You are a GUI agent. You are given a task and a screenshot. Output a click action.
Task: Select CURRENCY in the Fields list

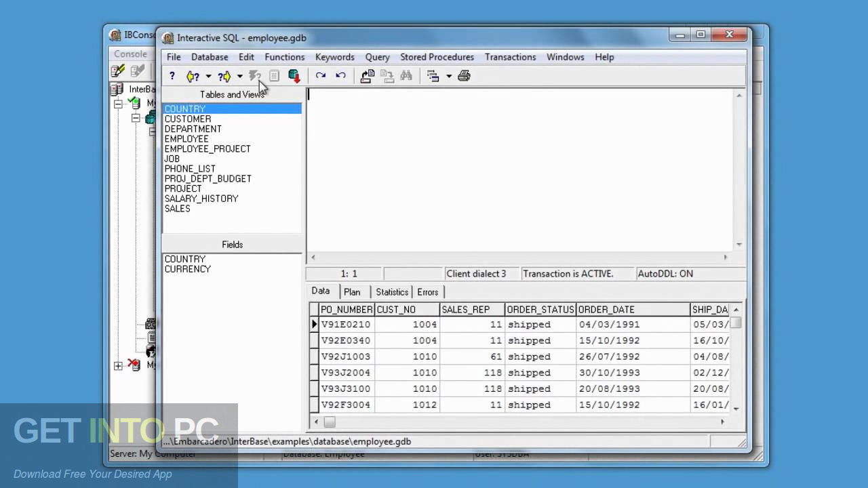[188, 269]
